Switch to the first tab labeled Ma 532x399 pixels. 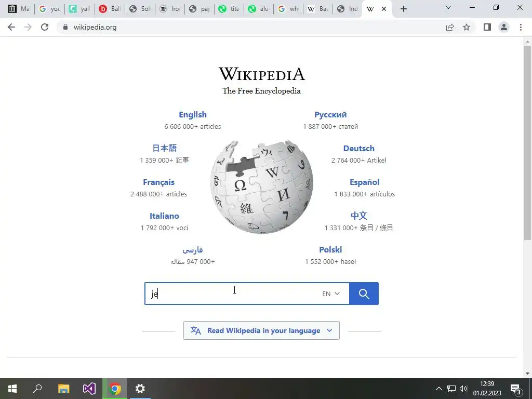[19, 9]
